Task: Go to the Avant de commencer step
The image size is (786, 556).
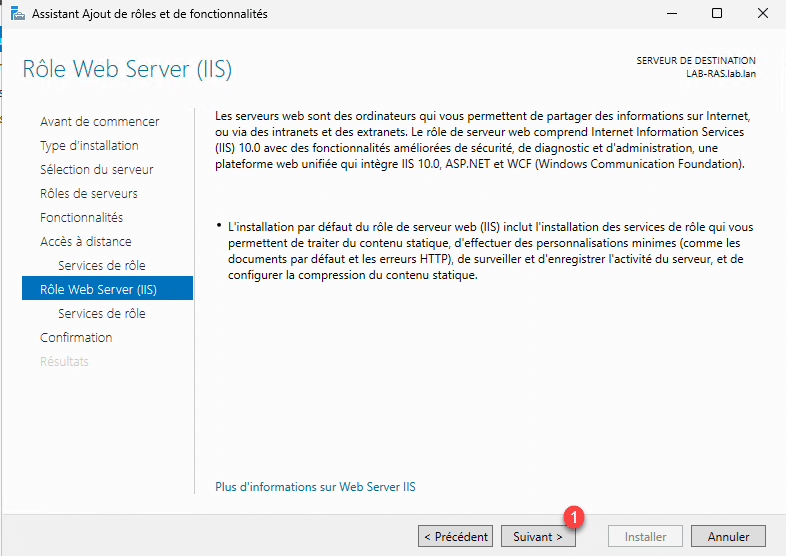Action: tap(99, 121)
